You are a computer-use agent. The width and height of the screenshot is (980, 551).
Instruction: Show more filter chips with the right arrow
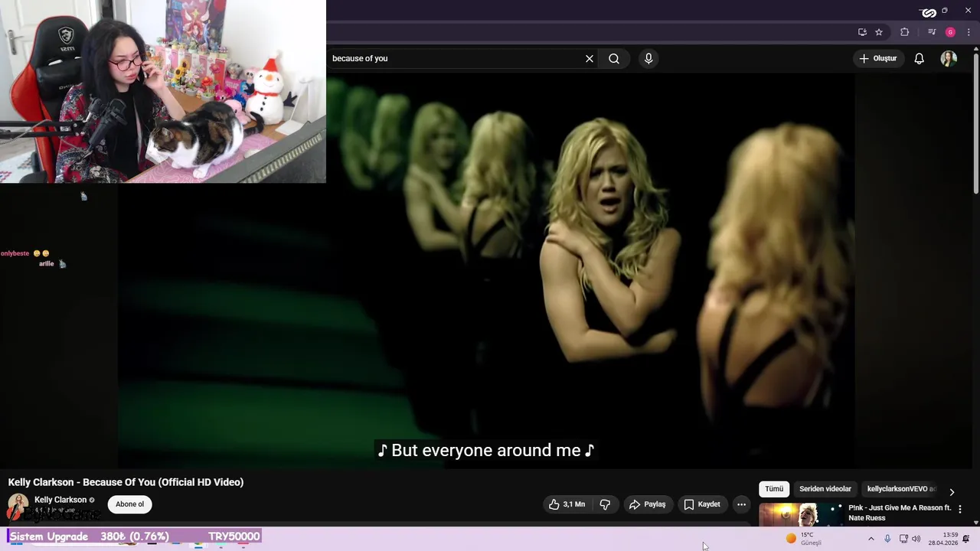click(x=952, y=492)
